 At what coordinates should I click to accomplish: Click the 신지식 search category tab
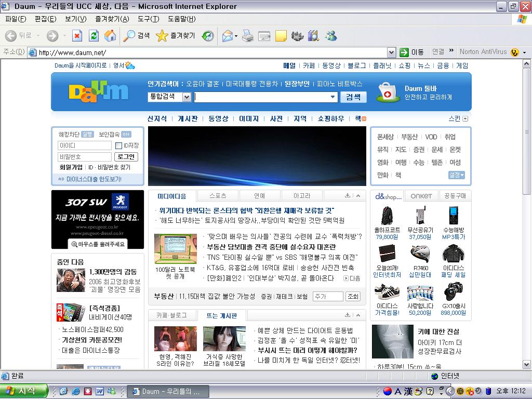pos(157,119)
